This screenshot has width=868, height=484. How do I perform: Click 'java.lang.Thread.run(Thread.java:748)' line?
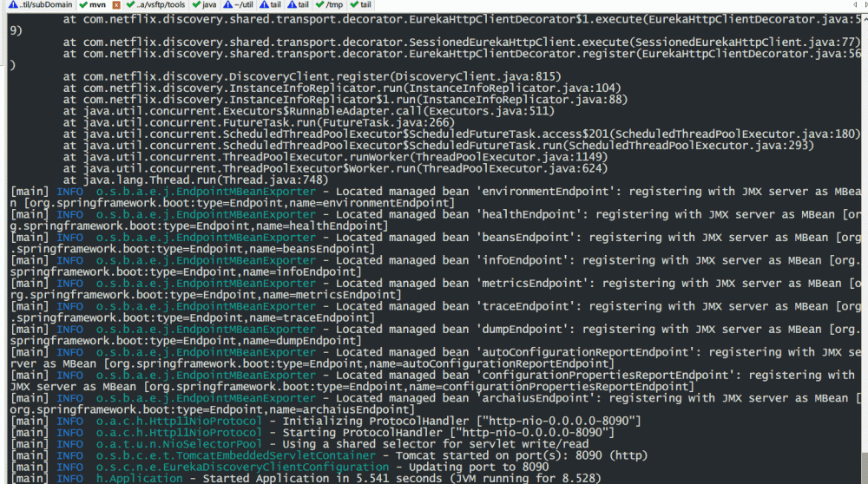point(195,180)
